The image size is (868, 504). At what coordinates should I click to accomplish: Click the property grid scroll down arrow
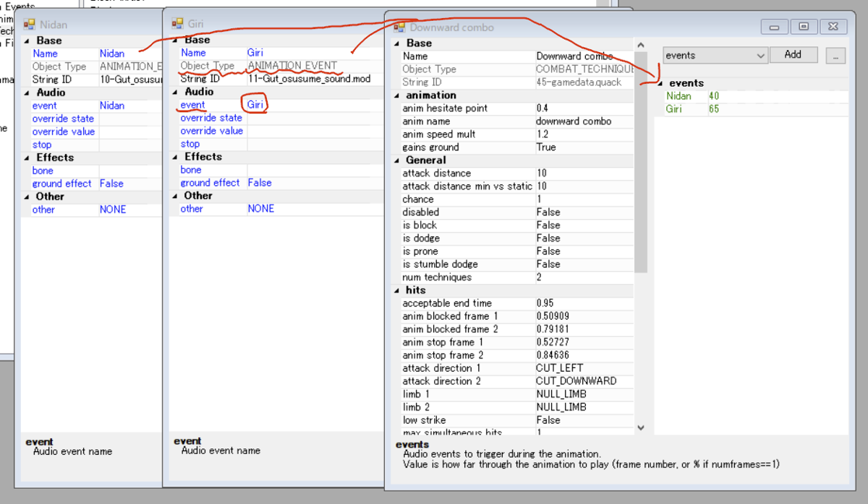coord(640,428)
